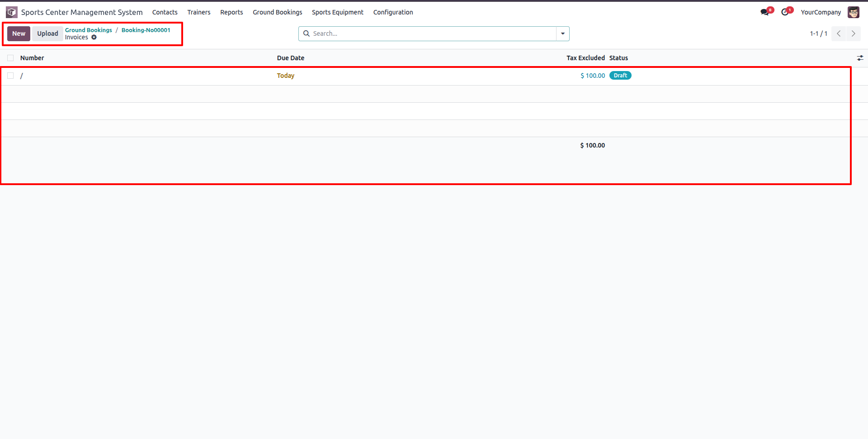
Task: Click the search magnifier icon
Action: coord(307,33)
